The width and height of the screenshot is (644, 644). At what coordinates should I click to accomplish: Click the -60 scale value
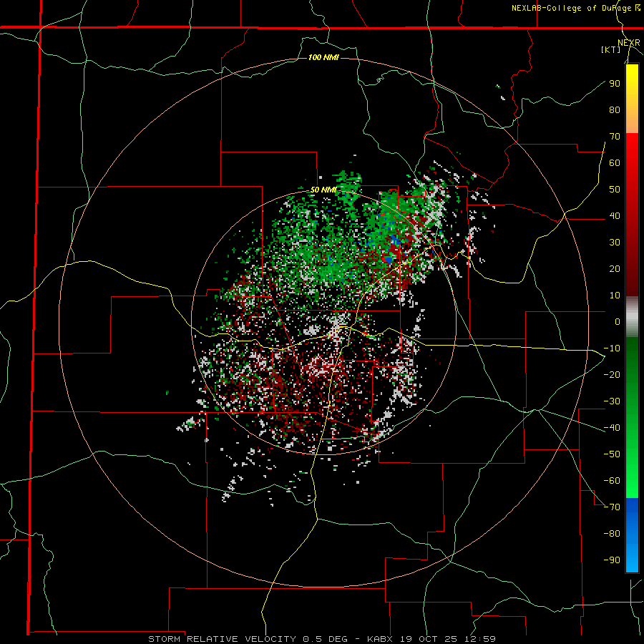(612, 481)
